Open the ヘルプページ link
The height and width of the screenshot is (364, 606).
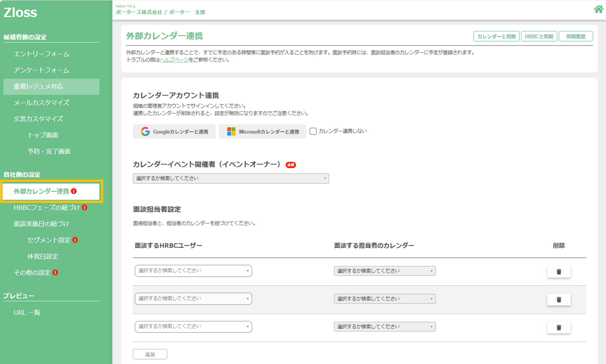(174, 60)
